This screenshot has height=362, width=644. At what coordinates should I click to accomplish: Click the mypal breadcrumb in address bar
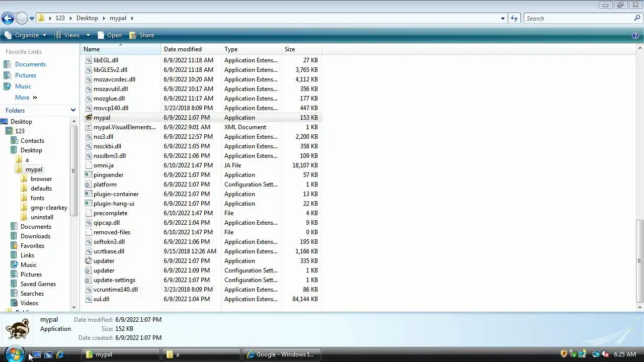(118, 18)
